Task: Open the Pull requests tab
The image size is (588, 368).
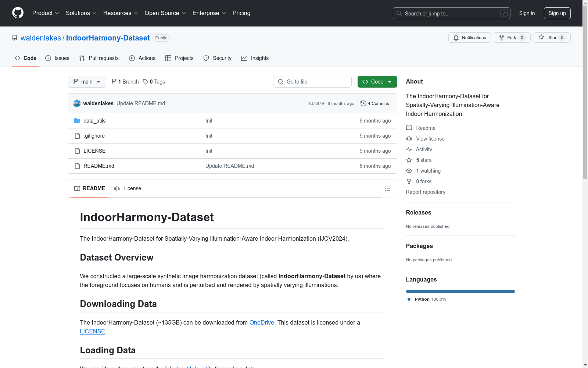Action: (99, 58)
